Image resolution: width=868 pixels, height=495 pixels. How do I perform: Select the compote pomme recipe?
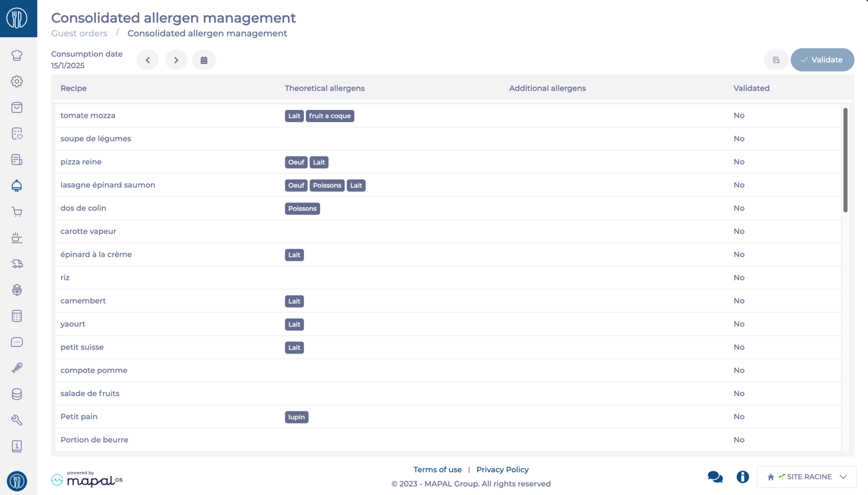point(448,370)
